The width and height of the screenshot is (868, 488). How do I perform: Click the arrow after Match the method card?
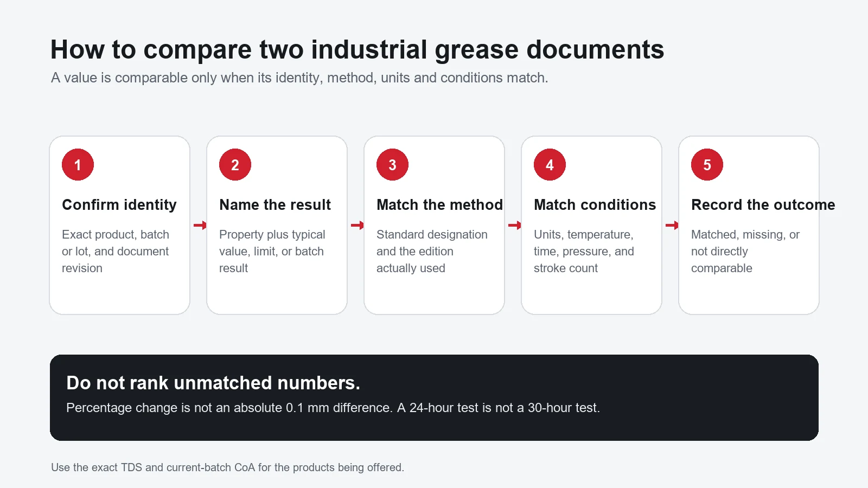[x=514, y=225]
